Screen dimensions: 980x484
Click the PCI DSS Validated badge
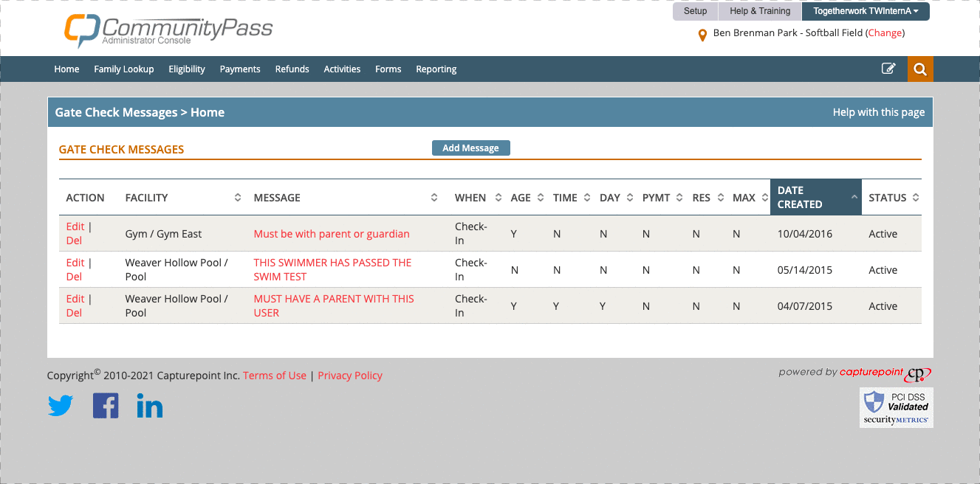point(896,407)
